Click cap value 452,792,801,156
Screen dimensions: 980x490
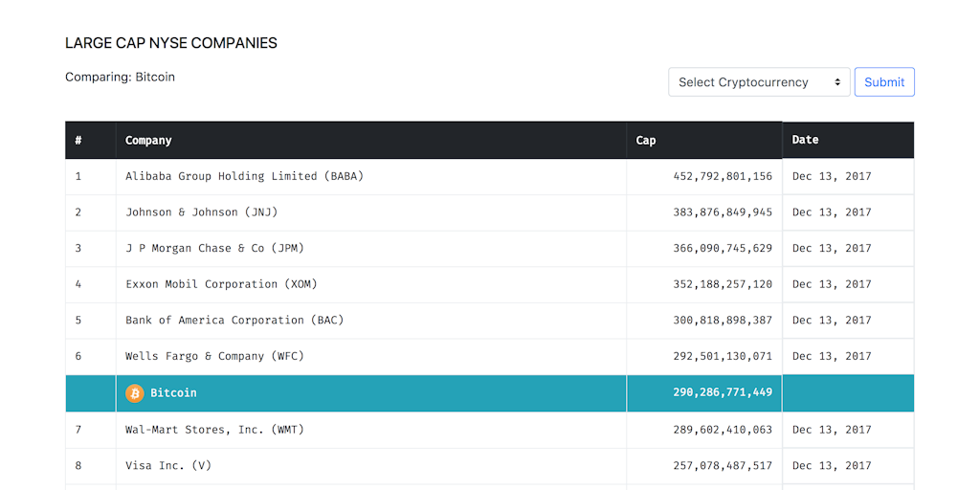point(723,176)
